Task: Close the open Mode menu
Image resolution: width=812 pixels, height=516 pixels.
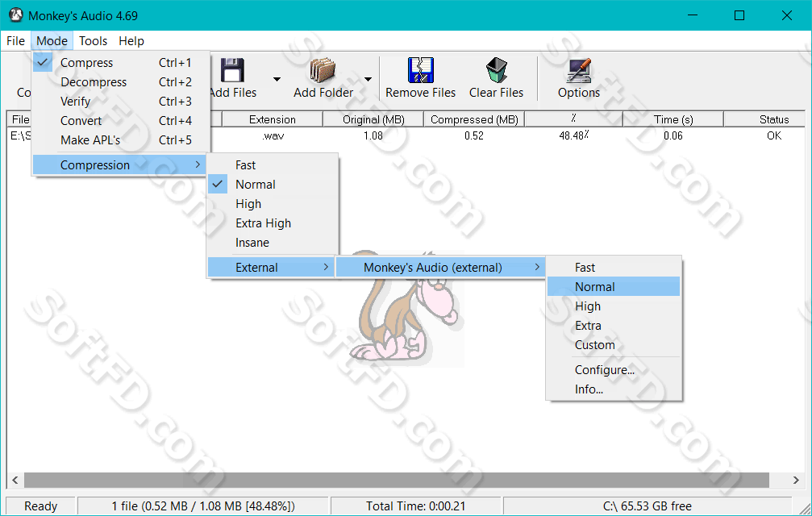Action: [52, 41]
